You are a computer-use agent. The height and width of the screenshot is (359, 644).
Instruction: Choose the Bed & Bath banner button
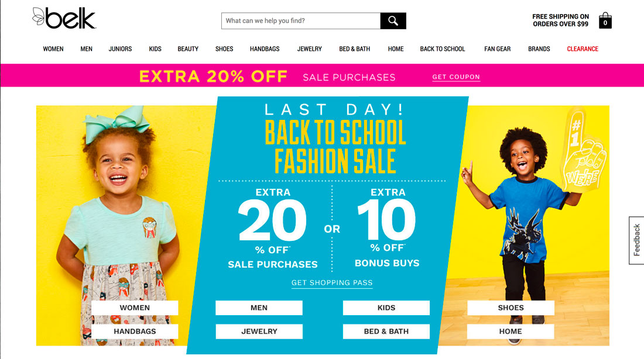coord(386,332)
